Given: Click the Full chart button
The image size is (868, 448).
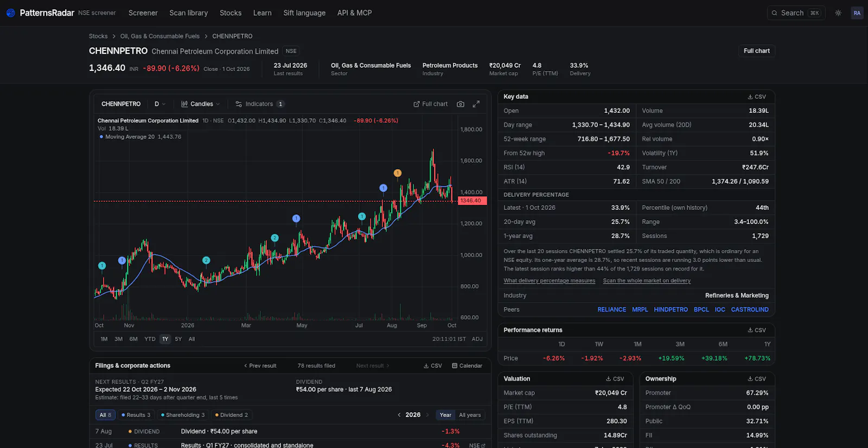Looking at the screenshot, I should point(757,51).
